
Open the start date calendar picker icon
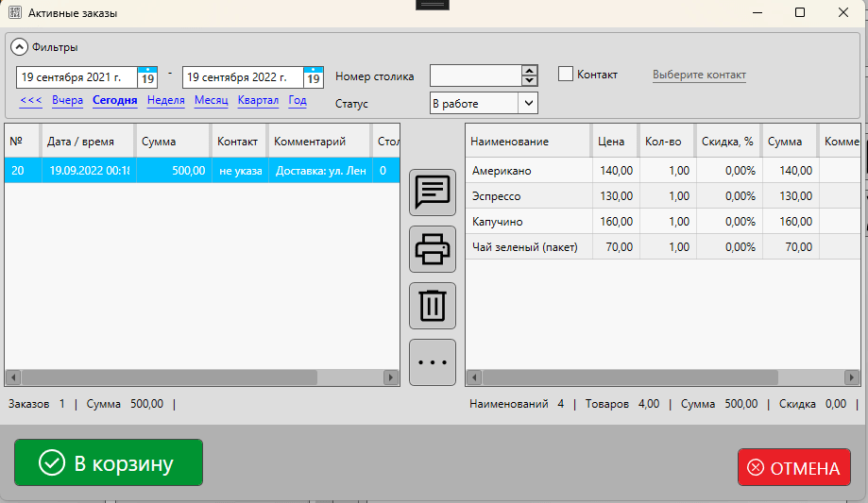(x=147, y=77)
